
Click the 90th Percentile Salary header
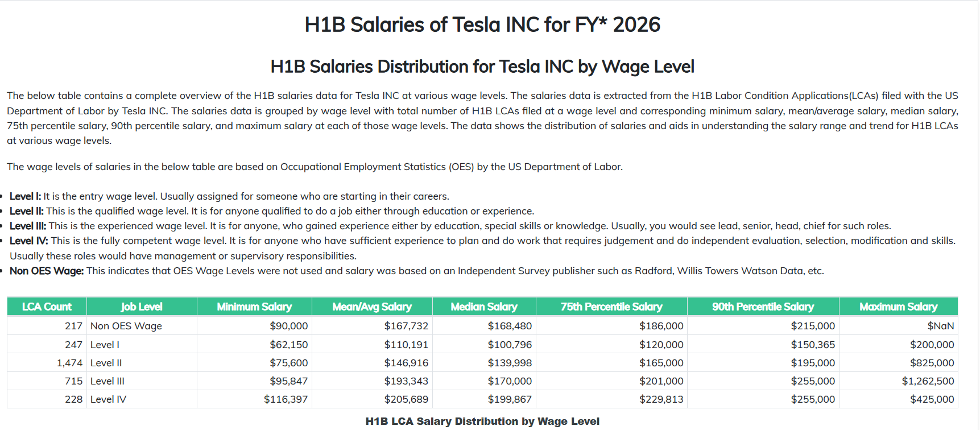(763, 307)
